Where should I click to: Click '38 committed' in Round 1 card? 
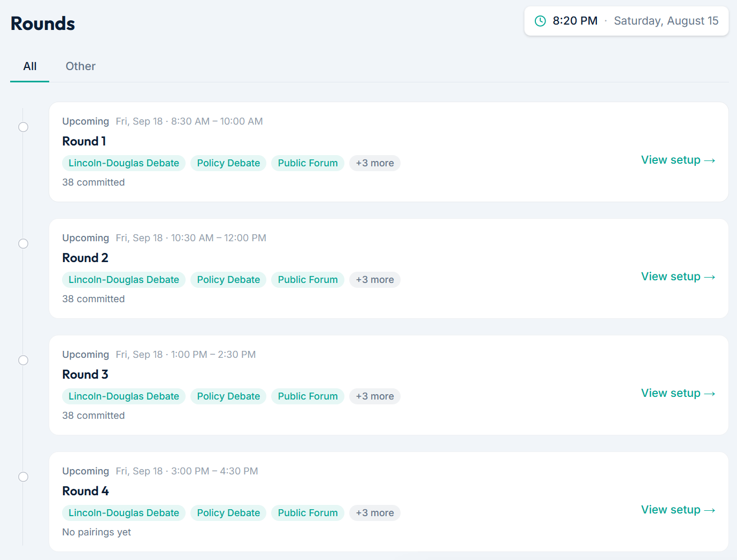[x=94, y=182]
